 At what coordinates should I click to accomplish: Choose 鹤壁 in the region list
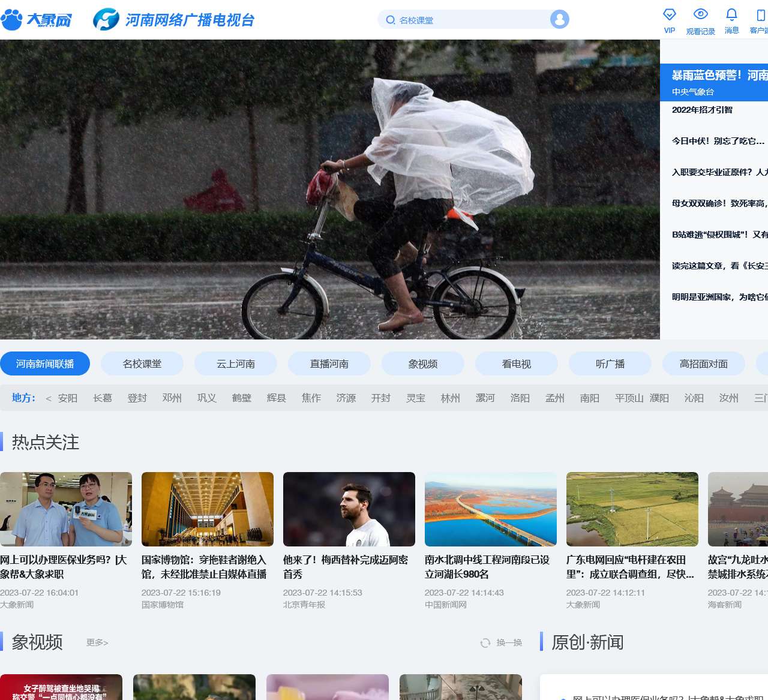pos(242,398)
